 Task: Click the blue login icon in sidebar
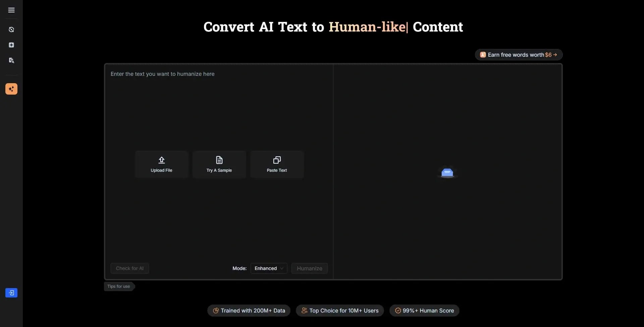(11, 293)
